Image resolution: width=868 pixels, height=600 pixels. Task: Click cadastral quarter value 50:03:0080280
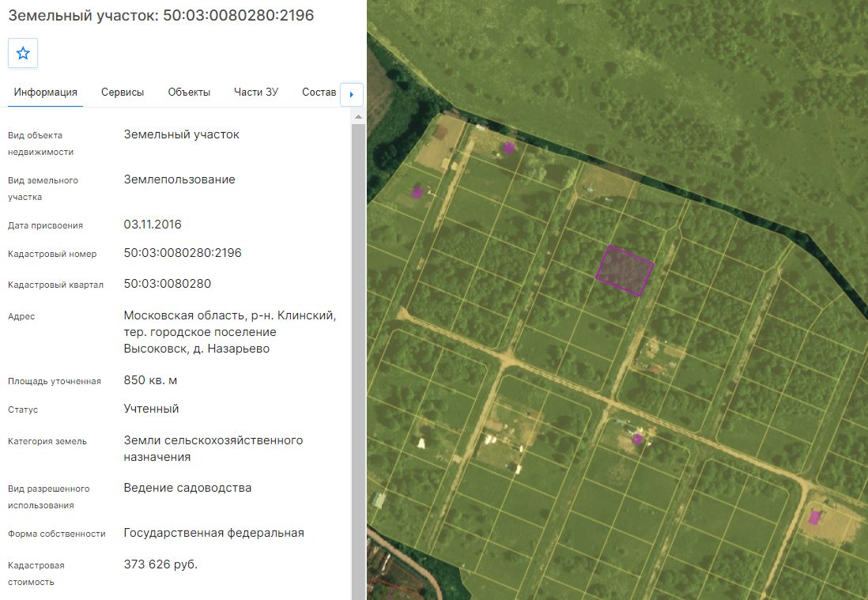point(167,284)
